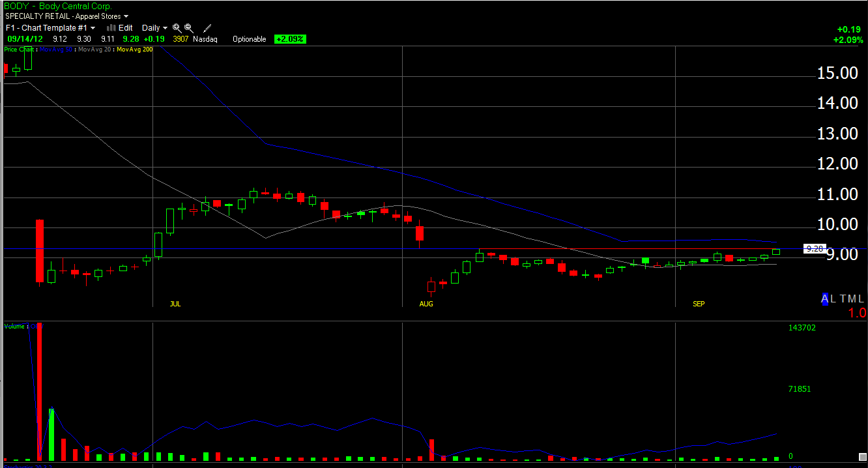This screenshot has width=868, height=468.
Task: Open the Specialty Retail industry dropdown
Action: 66,16
